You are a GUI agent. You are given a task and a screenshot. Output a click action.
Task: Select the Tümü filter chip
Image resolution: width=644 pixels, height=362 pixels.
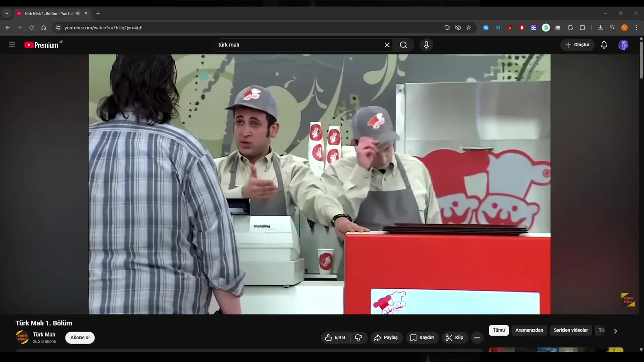[499, 330]
